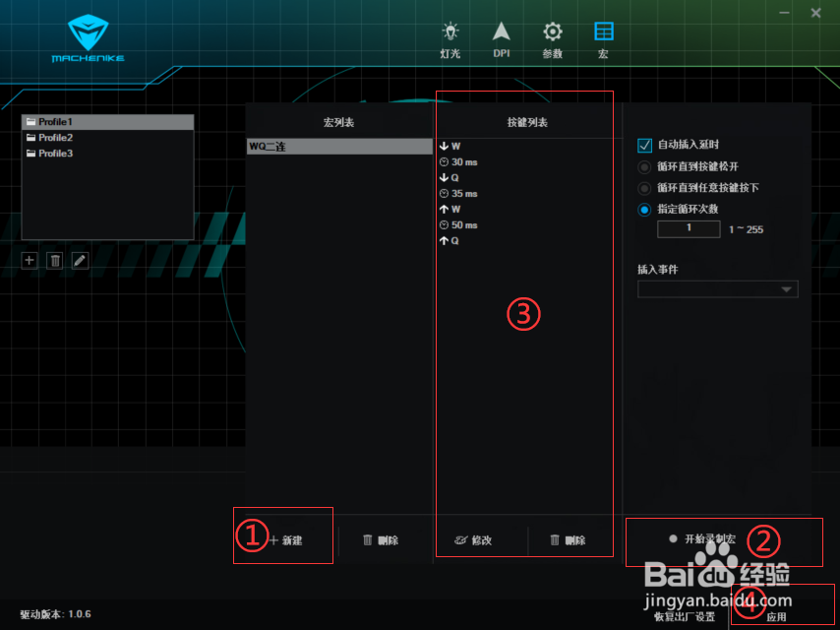Open the 插入事件 dropdown

click(717, 289)
